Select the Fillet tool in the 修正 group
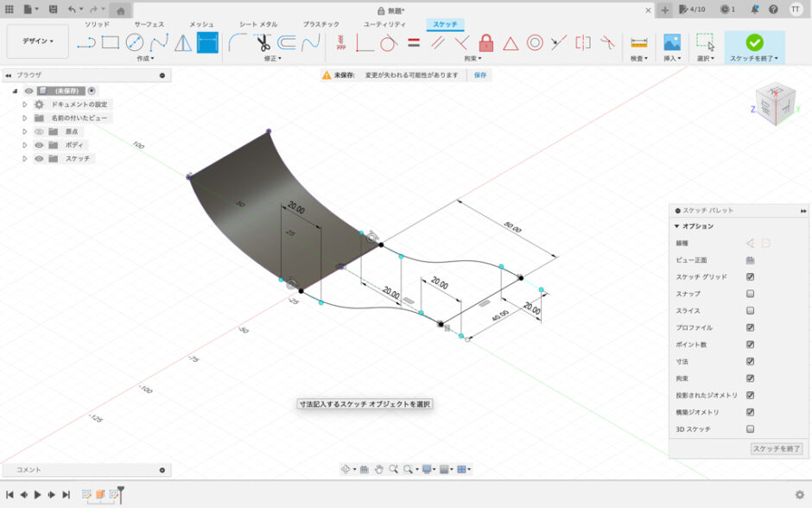 (x=238, y=42)
